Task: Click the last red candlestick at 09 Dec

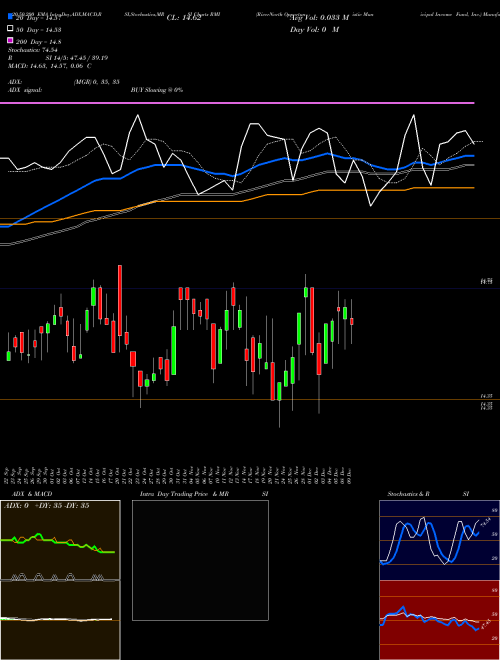Action: (351, 322)
